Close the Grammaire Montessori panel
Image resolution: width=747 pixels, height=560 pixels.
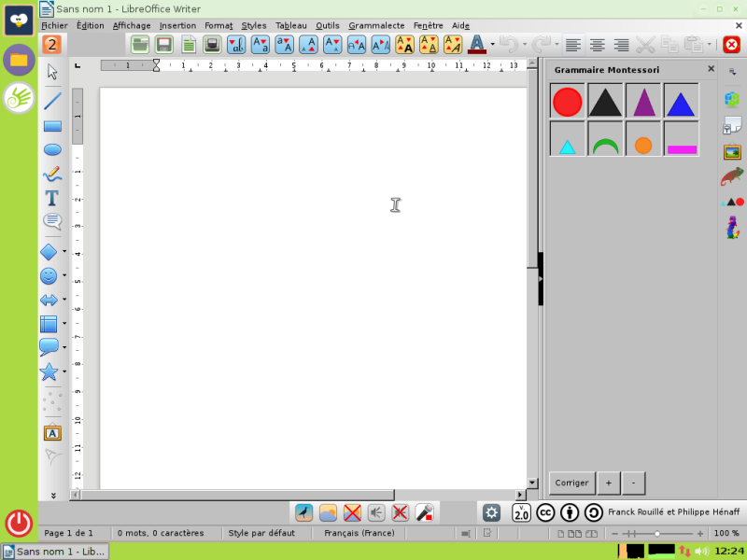[711, 69]
